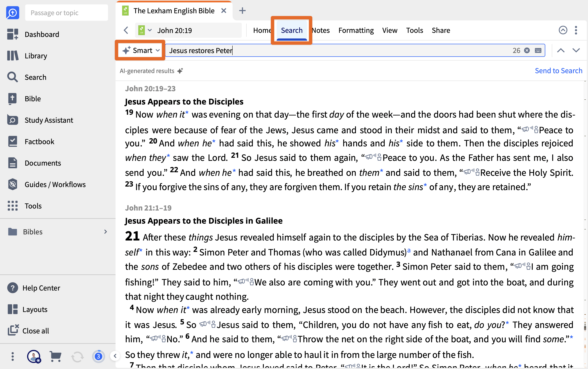Image resolution: width=588 pixels, height=369 pixels.
Task: Click the Jesus Appears to the Disciples heading
Action: (184, 101)
